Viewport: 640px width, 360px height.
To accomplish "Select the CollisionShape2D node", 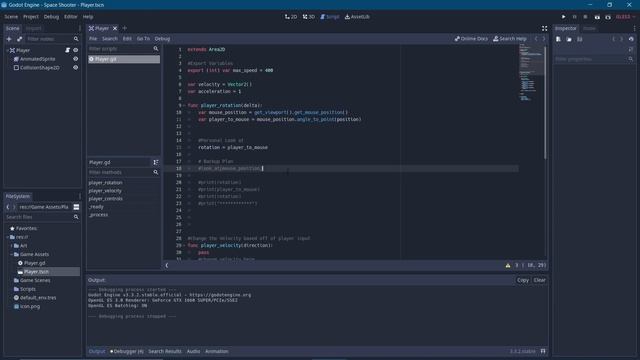I will pos(40,67).
